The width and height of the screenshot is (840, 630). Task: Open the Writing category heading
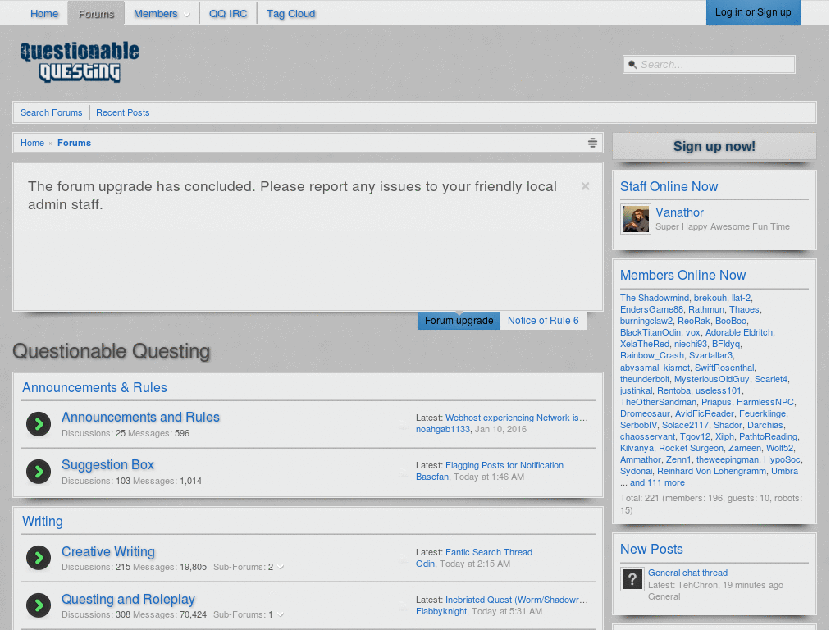(x=43, y=521)
